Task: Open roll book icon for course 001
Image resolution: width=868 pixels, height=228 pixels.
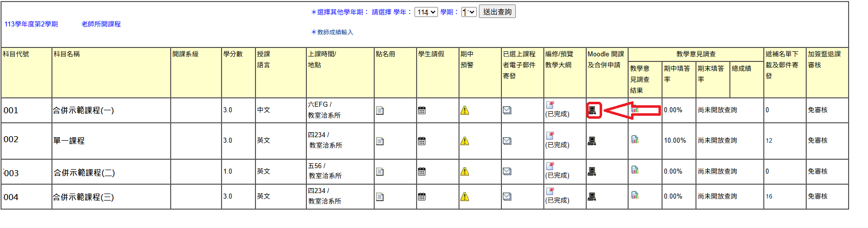Action: tap(380, 110)
